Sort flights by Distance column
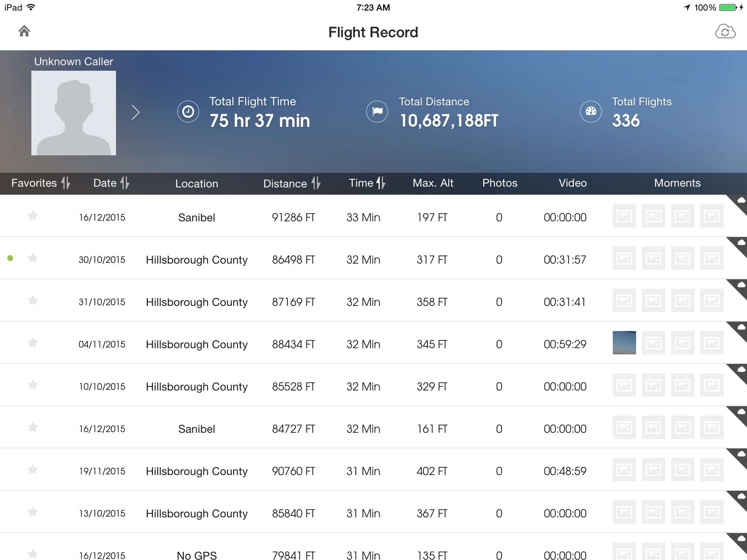This screenshot has width=747, height=560. [x=292, y=183]
